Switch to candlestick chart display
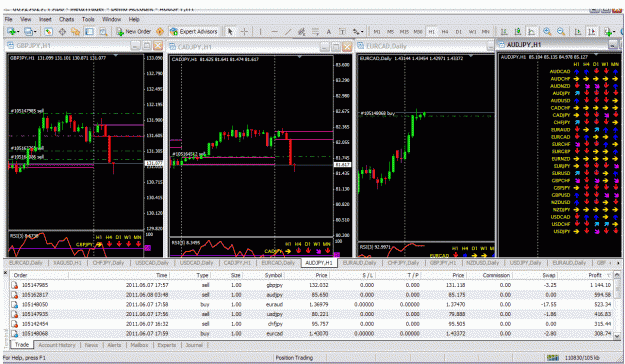 [x=517, y=31]
